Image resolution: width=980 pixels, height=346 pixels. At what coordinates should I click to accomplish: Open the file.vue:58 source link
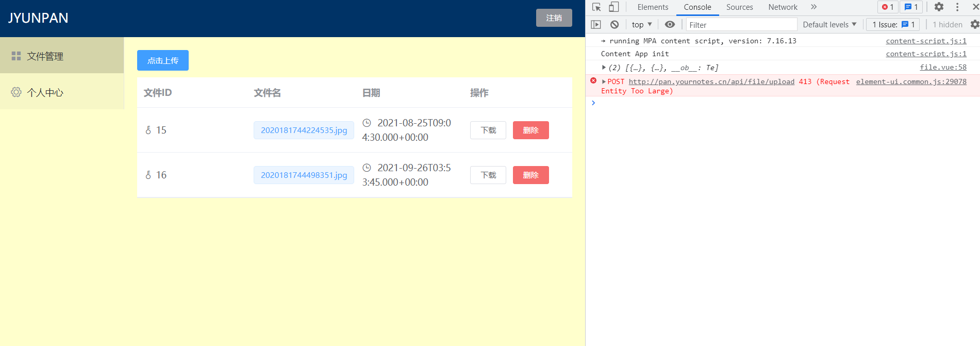pos(943,68)
